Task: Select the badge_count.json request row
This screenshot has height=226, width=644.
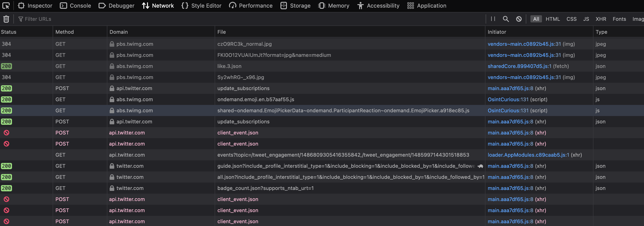Action: pyautogui.click(x=265, y=188)
